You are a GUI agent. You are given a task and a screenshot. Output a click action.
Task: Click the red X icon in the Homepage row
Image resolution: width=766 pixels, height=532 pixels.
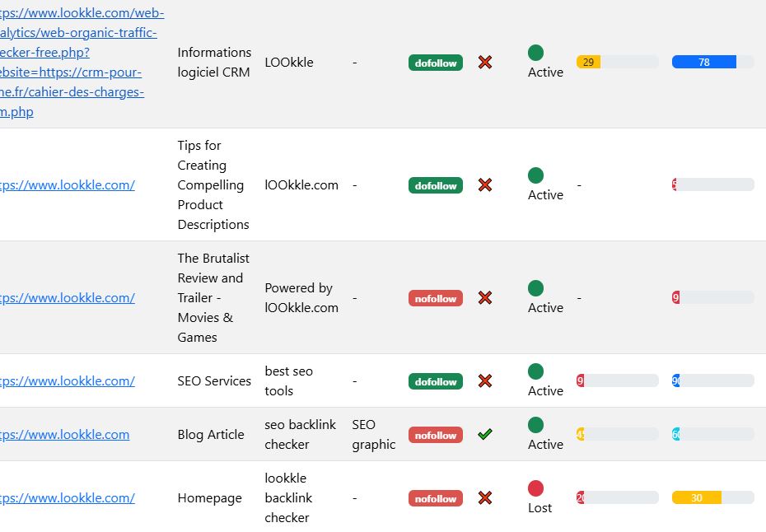coord(486,497)
